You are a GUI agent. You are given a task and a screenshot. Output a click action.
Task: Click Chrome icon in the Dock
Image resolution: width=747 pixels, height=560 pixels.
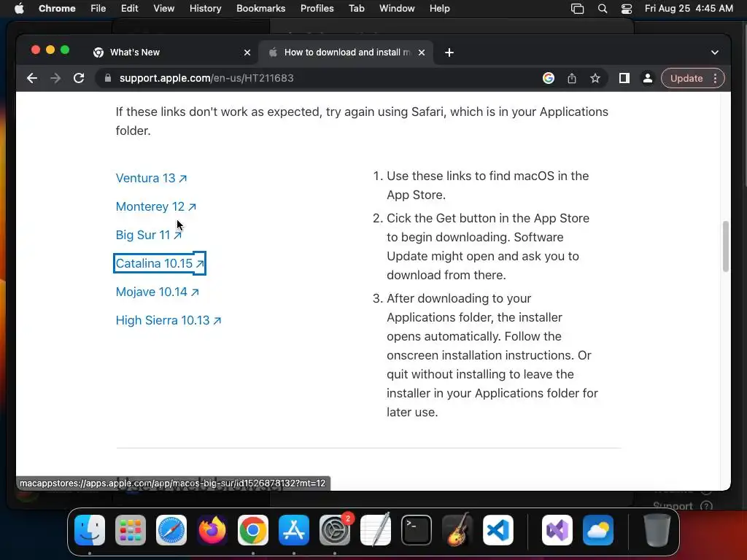click(253, 530)
